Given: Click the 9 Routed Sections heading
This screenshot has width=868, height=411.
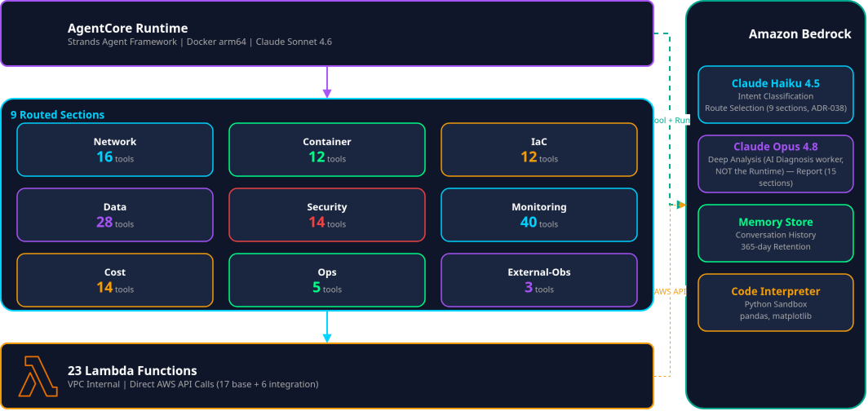Looking at the screenshot, I should tap(58, 115).
